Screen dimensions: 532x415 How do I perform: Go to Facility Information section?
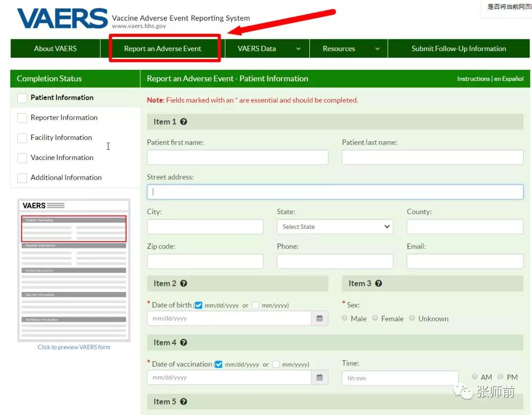pyautogui.click(x=62, y=138)
